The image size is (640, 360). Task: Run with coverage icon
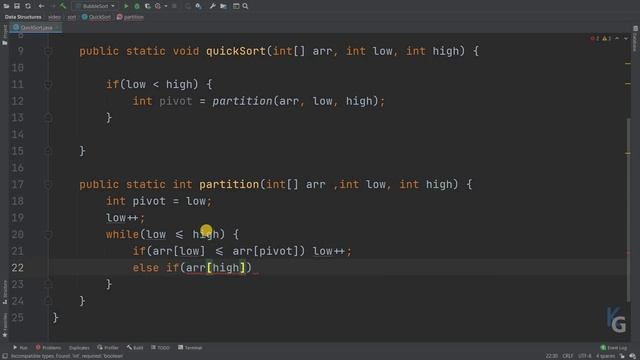click(x=147, y=6)
